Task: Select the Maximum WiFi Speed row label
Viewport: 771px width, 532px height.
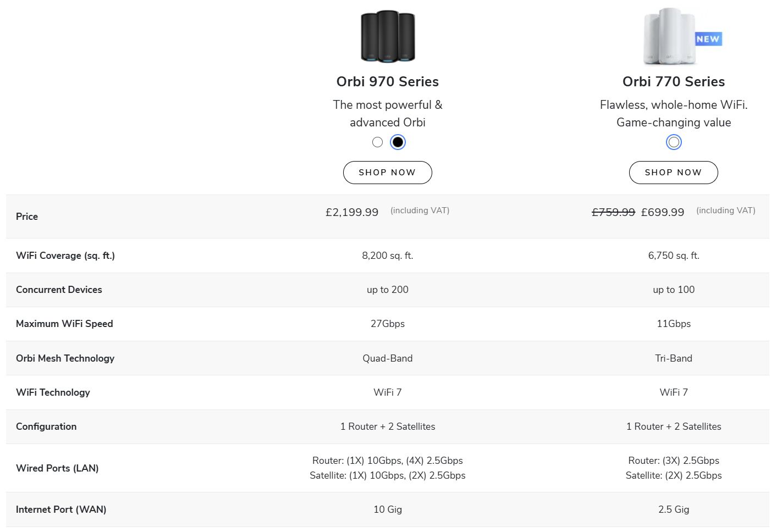Action: pyautogui.click(x=64, y=324)
